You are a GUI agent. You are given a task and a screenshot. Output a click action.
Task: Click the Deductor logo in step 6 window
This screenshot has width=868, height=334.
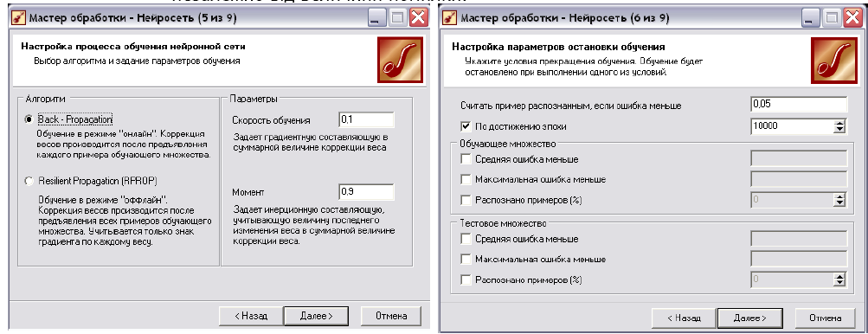(x=833, y=61)
